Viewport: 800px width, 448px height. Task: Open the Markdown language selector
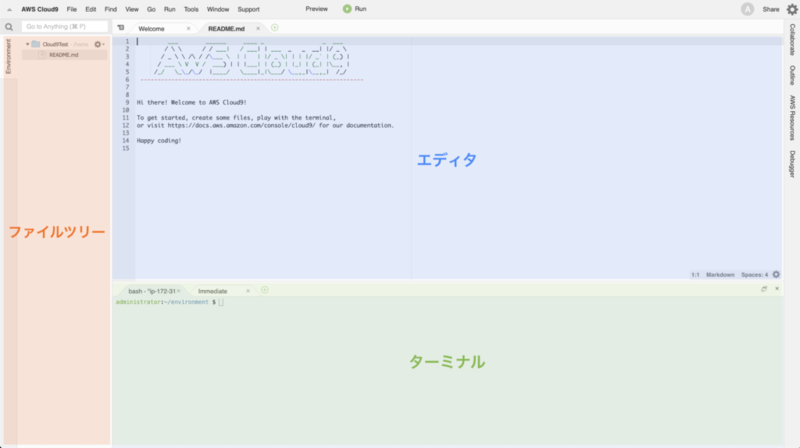pyautogui.click(x=720, y=275)
